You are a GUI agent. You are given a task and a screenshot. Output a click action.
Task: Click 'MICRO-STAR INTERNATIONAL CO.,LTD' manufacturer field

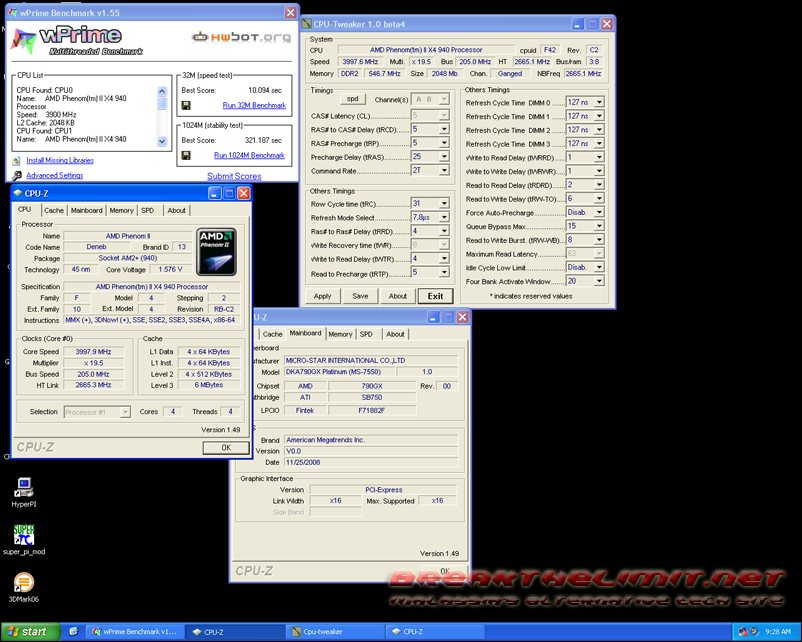click(371, 361)
